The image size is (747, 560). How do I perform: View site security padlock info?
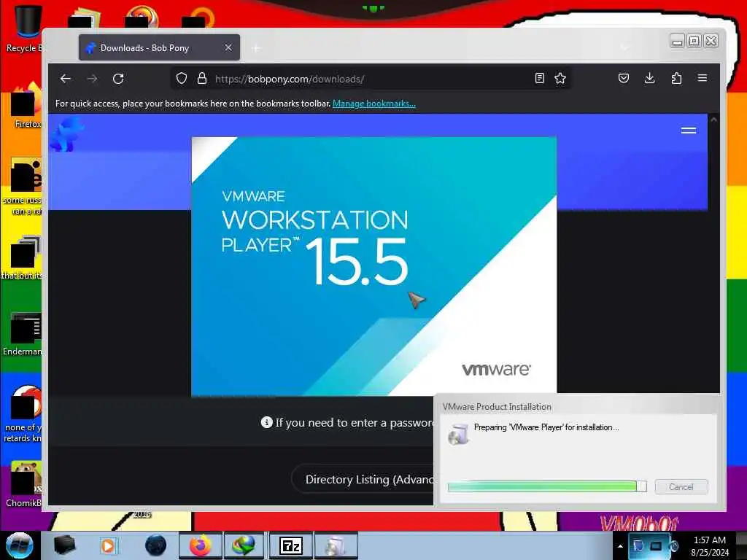pyautogui.click(x=202, y=79)
